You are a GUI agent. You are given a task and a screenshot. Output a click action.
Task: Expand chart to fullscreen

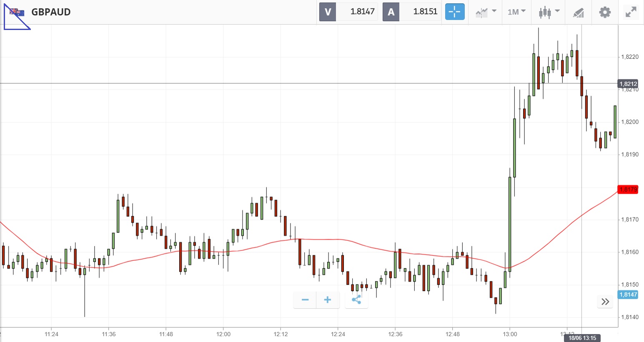631,12
